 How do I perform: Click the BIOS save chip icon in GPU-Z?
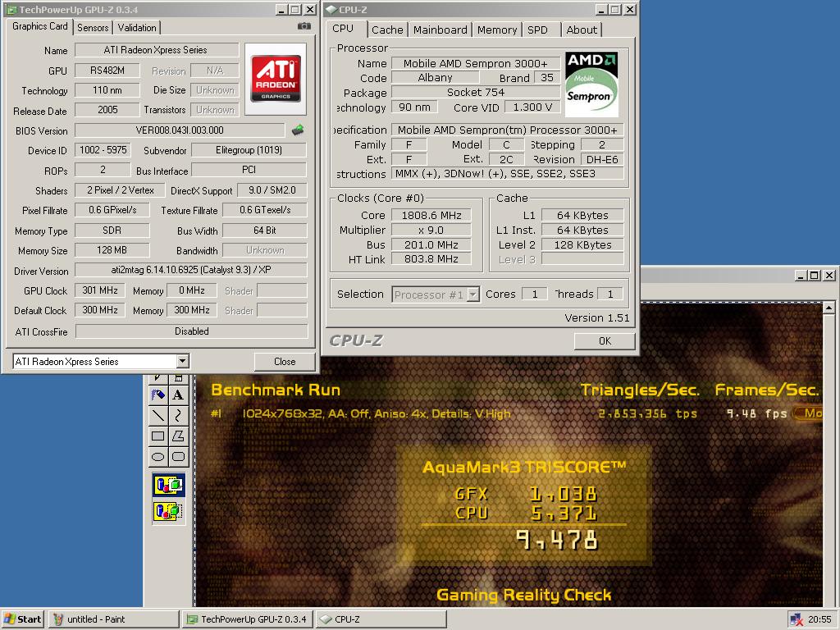point(298,130)
